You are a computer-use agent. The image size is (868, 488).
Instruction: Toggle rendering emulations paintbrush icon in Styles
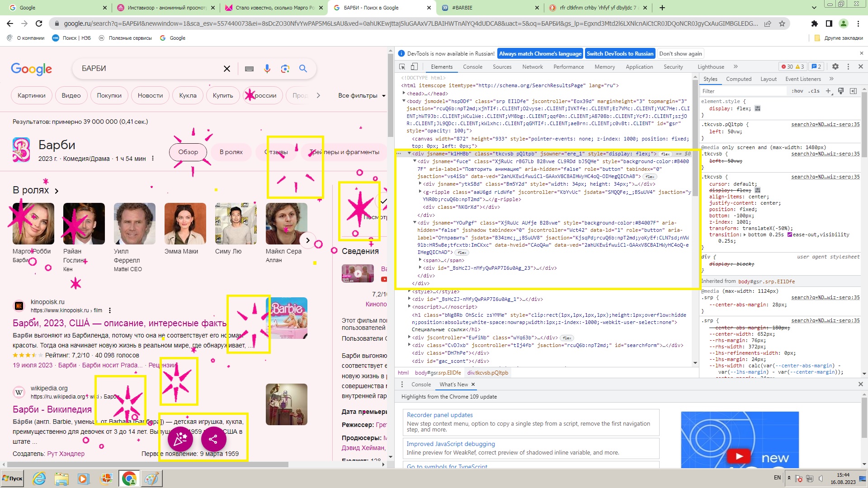[x=841, y=91]
